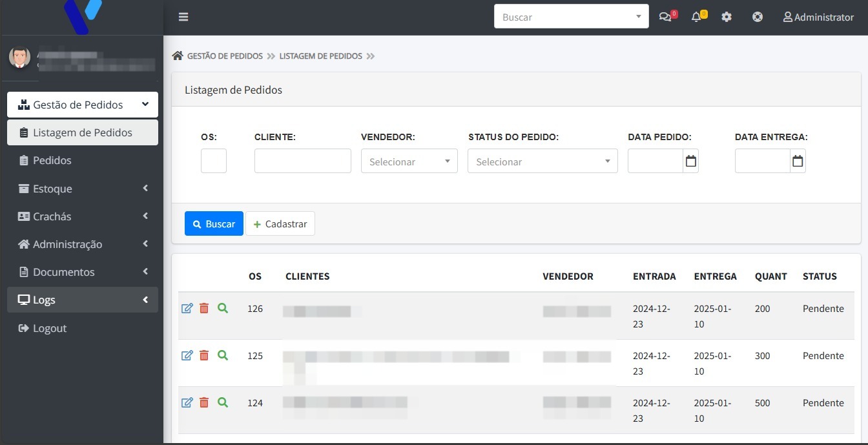Viewport: 868px width, 445px height.
Task: Edit order 126 using pencil icon
Action: (187, 309)
